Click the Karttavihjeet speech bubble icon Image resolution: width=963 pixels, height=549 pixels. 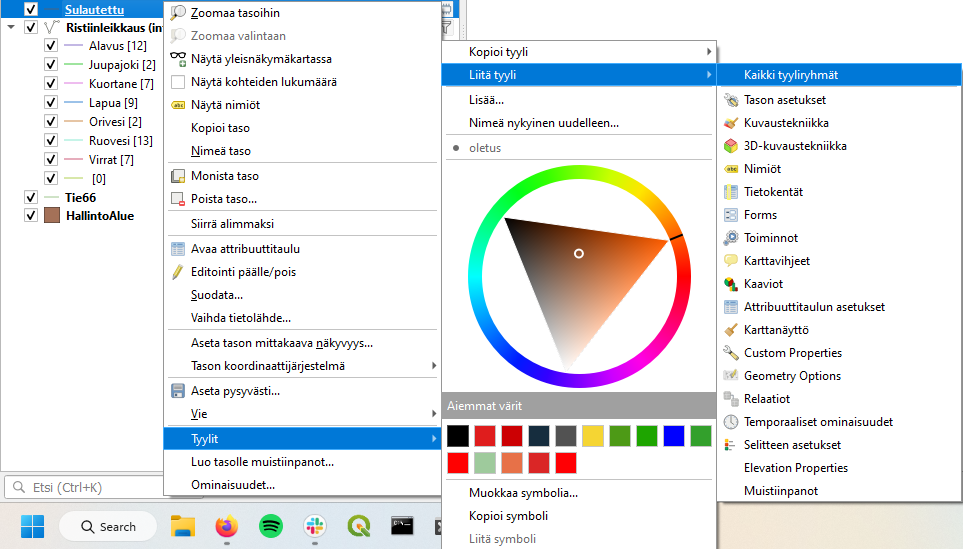pyautogui.click(x=731, y=261)
